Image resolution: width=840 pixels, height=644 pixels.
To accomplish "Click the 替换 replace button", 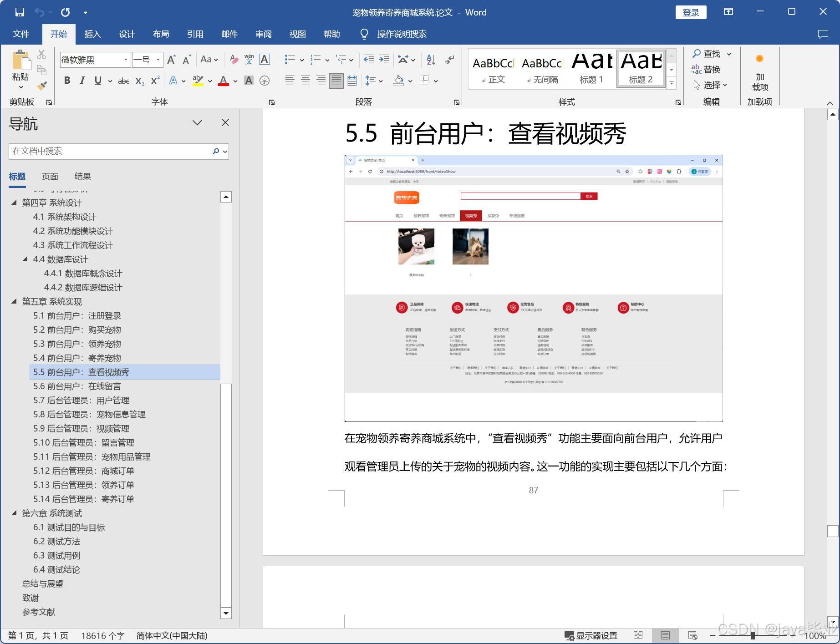I will pyautogui.click(x=706, y=69).
